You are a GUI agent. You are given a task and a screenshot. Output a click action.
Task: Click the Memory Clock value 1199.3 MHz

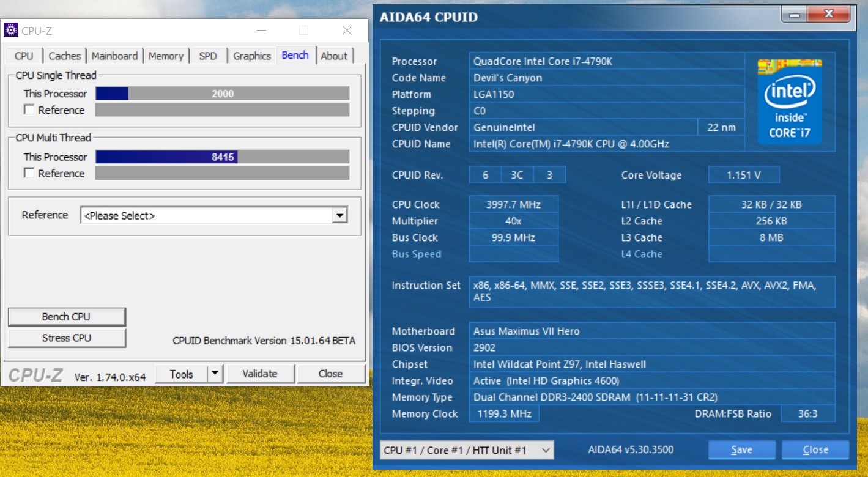coord(504,413)
